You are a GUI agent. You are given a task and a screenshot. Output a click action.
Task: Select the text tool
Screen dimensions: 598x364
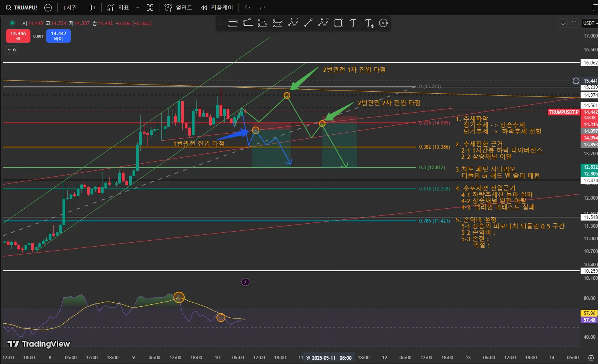353,23
